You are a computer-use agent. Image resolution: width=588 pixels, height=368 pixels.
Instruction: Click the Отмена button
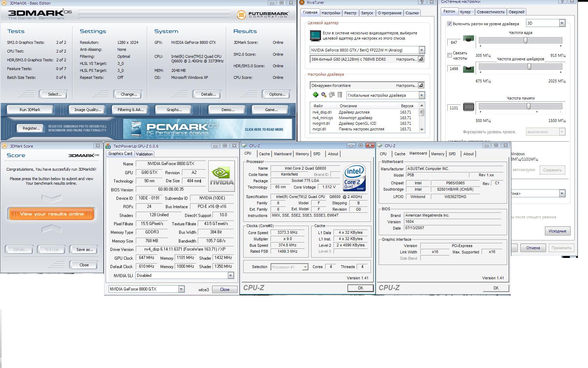click(x=533, y=248)
